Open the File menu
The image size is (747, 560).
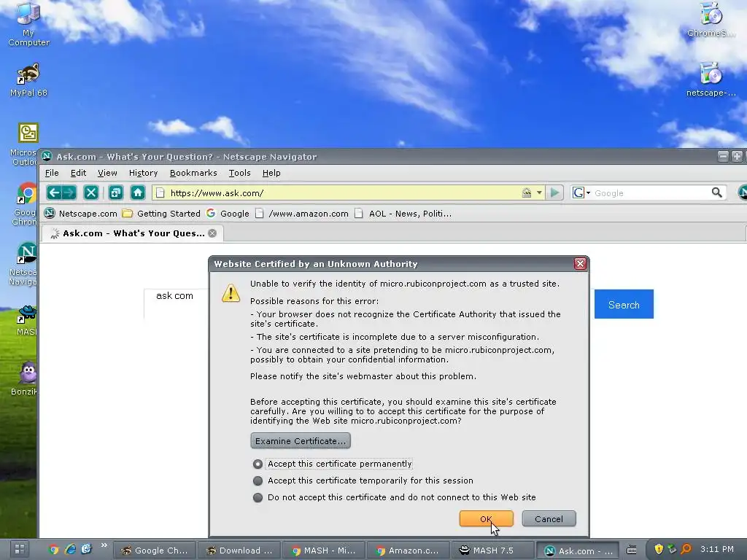[52, 173]
